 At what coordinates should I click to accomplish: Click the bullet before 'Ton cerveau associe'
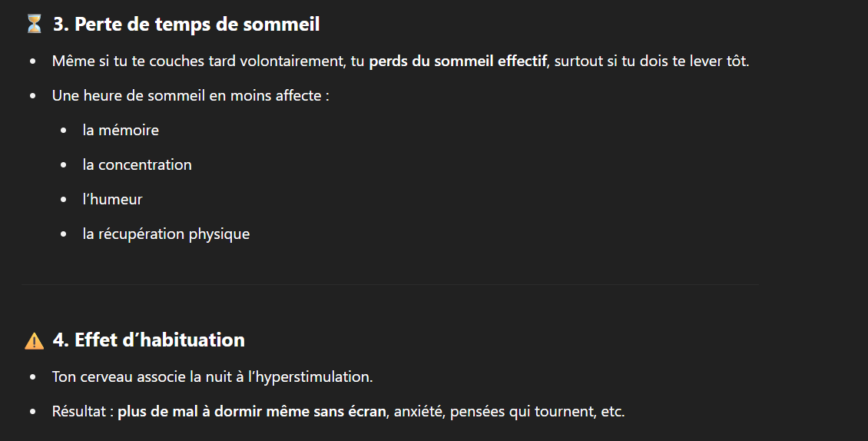click(33, 377)
